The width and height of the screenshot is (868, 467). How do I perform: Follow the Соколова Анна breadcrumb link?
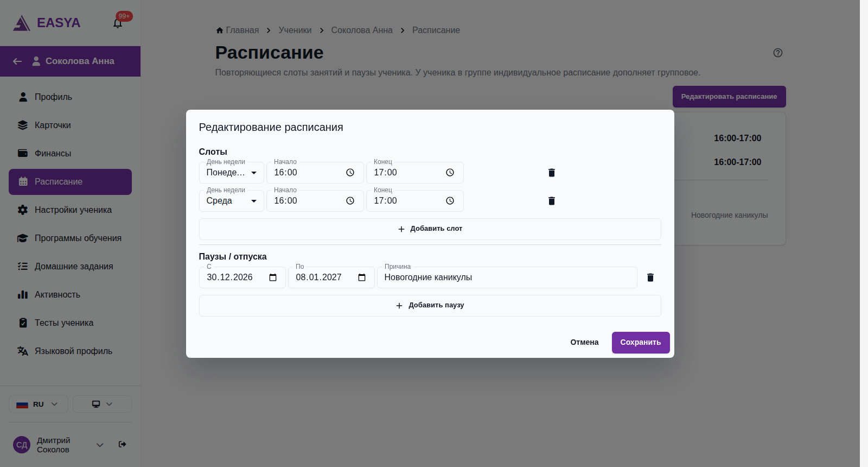click(x=362, y=30)
